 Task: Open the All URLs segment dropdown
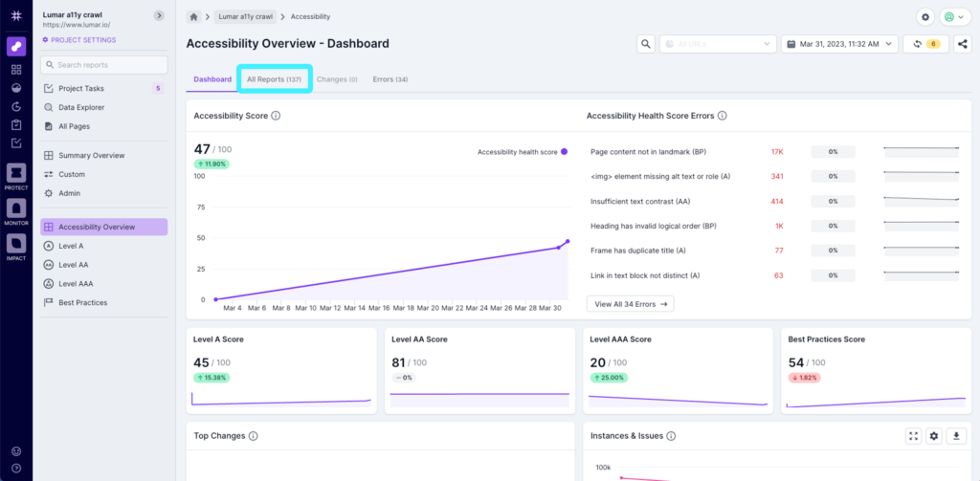[718, 44]
